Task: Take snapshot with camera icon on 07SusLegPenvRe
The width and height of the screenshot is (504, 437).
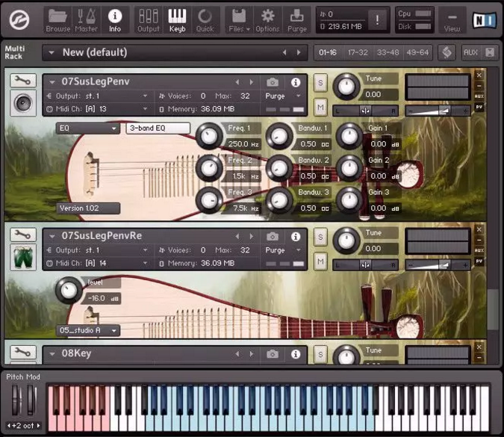Action: pos(273,237)
